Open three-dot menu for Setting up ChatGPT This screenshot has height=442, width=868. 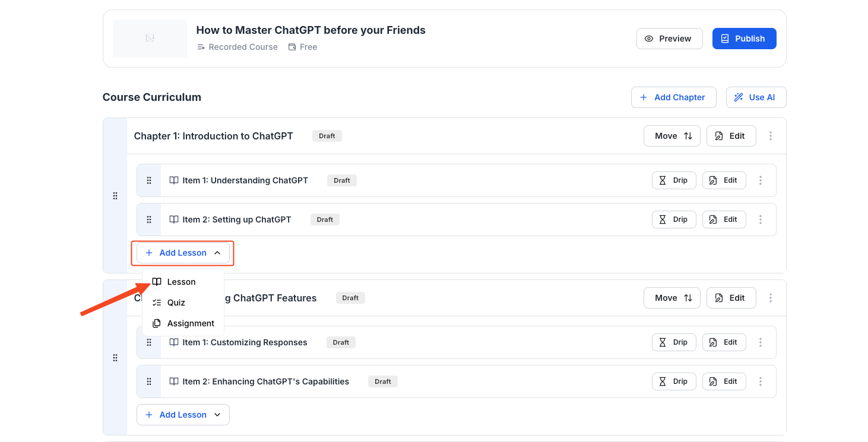761,220
